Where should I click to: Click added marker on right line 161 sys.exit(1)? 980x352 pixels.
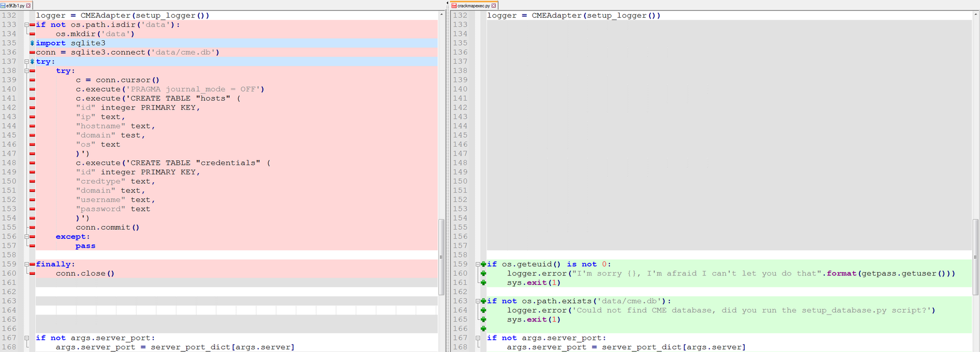click(484, 283)
